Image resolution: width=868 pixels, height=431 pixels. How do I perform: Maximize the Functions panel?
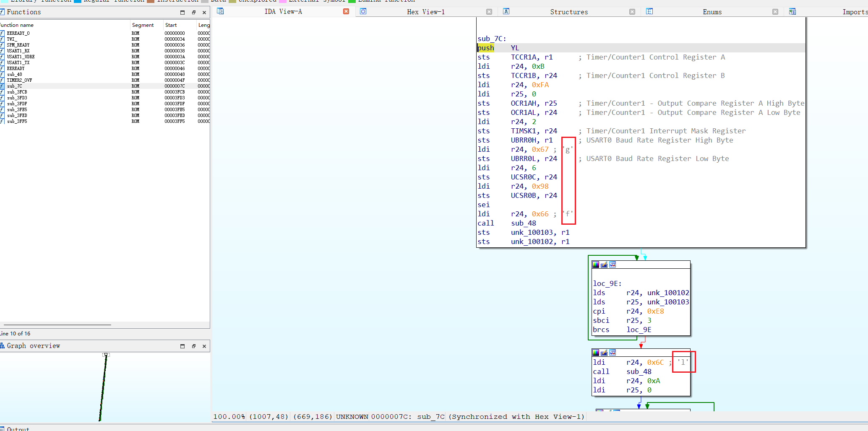[x=182, y=12]
